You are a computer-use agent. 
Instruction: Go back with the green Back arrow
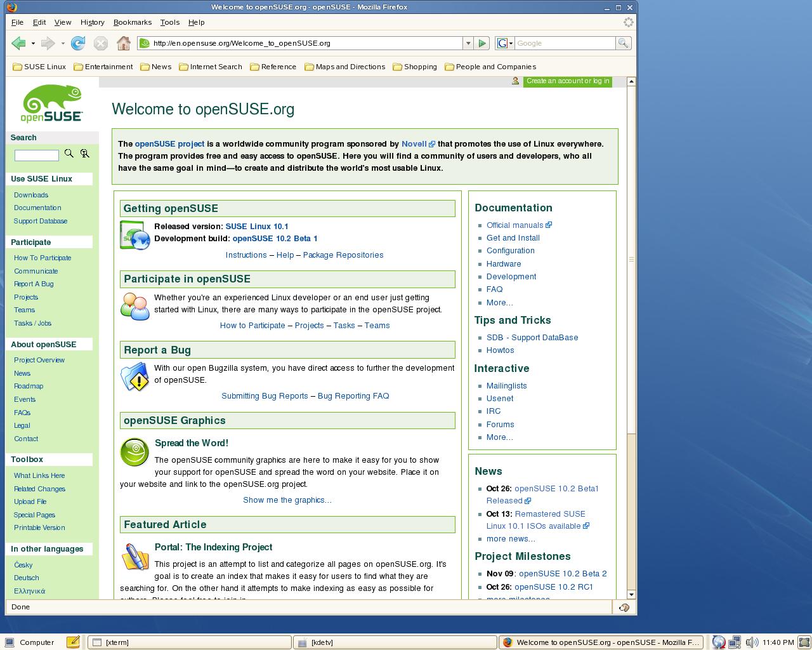point(18,43)
